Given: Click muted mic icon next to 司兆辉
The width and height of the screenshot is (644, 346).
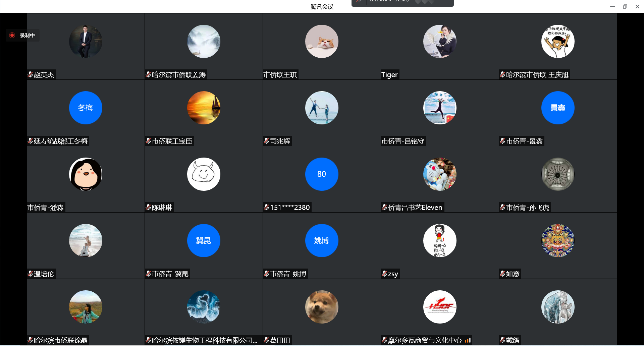Looking at the screenshot, I should pos(267,141).
